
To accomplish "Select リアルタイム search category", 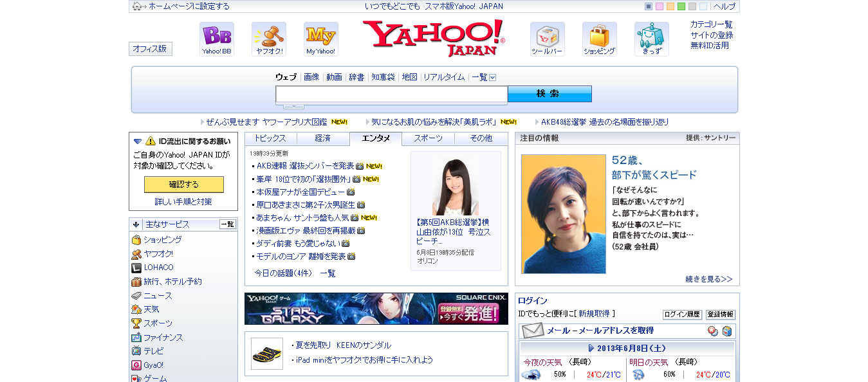I will click(x=444, y=77).
